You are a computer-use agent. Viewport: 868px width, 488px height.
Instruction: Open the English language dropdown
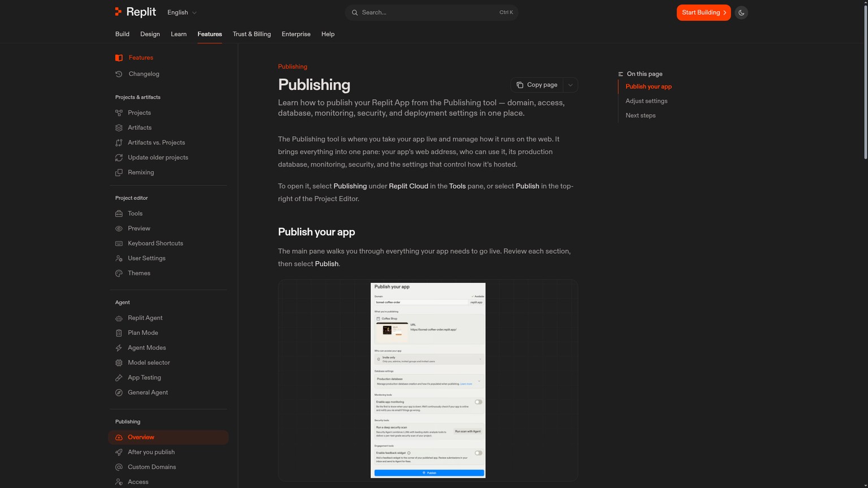[x=182, y=12]
